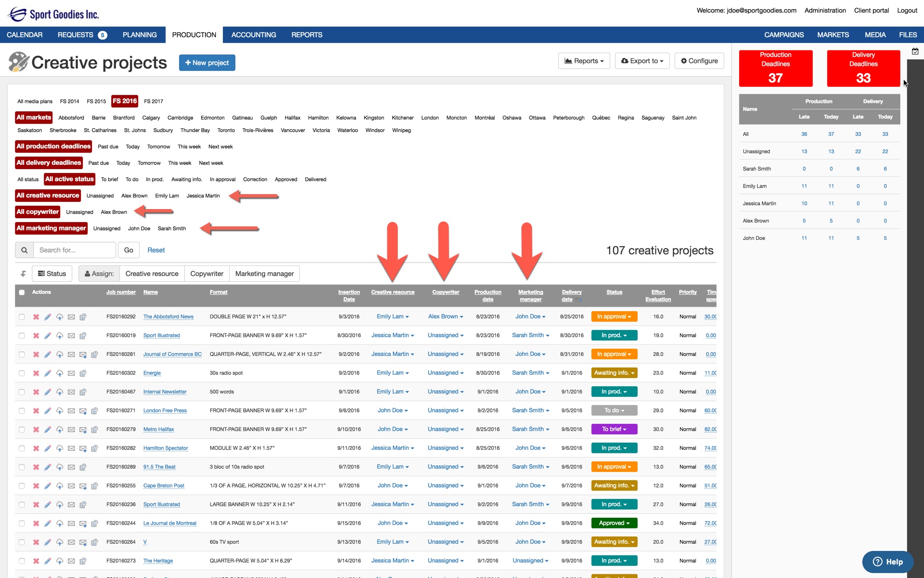Delete project FS20160292 with red X icon

tap(36, 317)
